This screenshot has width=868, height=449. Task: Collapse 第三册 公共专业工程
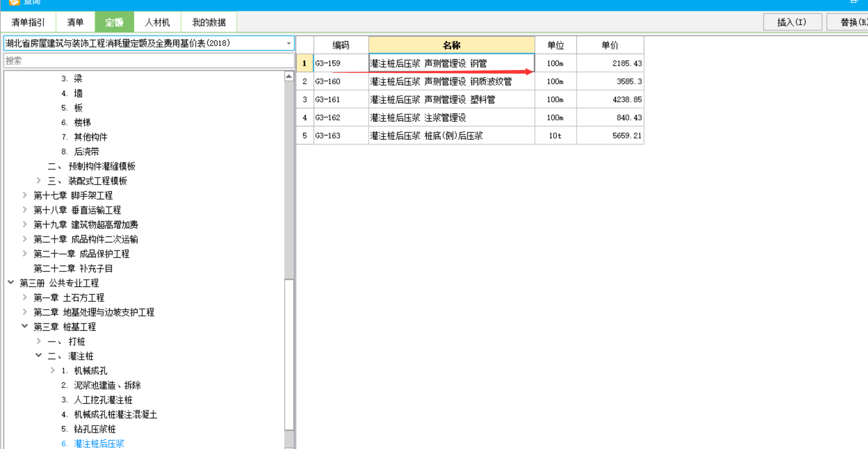pos(11,283)
